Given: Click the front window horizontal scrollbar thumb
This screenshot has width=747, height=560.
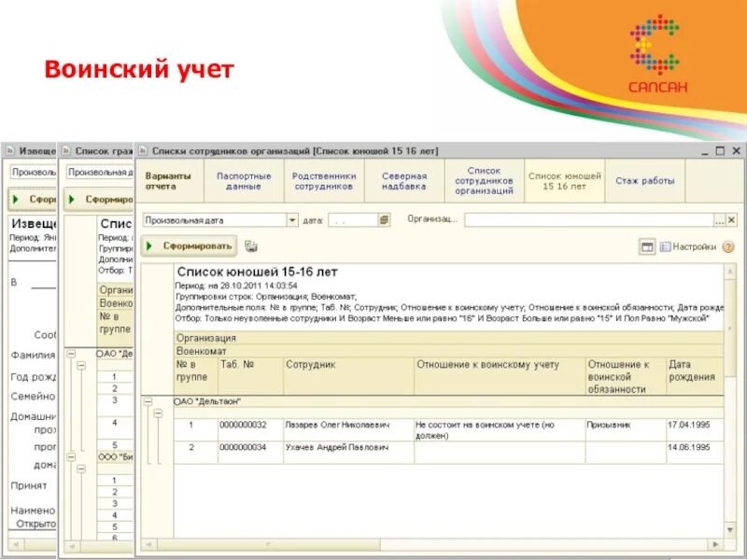Looking at the screenshot, I should click(268, 544).
